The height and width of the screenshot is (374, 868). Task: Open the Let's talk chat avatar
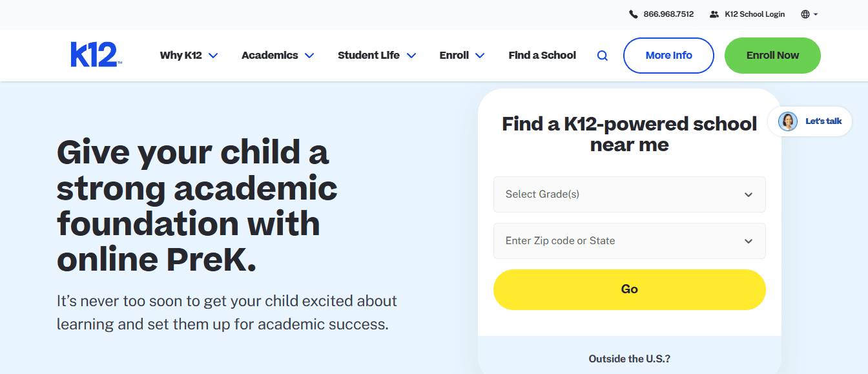click(x=787, y=121)
